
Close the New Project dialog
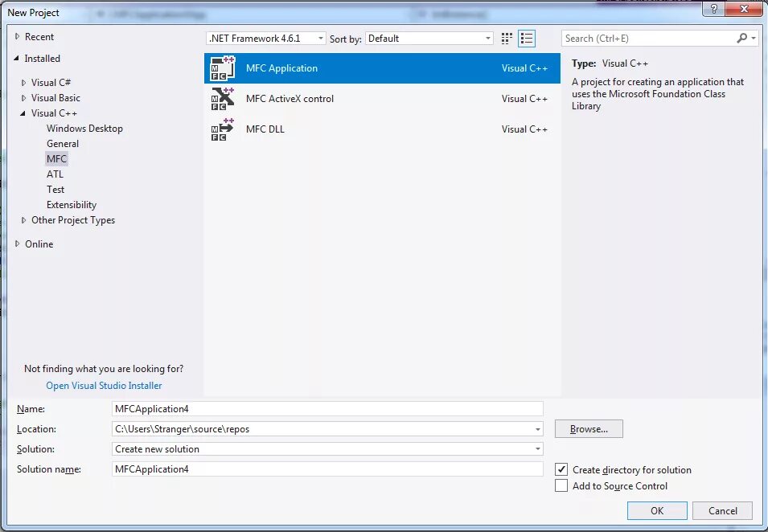click(x=744, y=9)
